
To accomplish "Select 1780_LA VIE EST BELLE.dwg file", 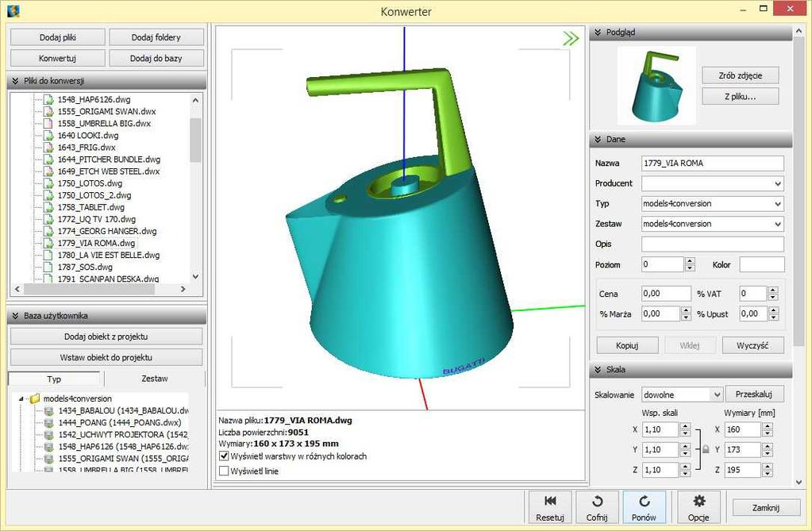I will click(108, 255).
